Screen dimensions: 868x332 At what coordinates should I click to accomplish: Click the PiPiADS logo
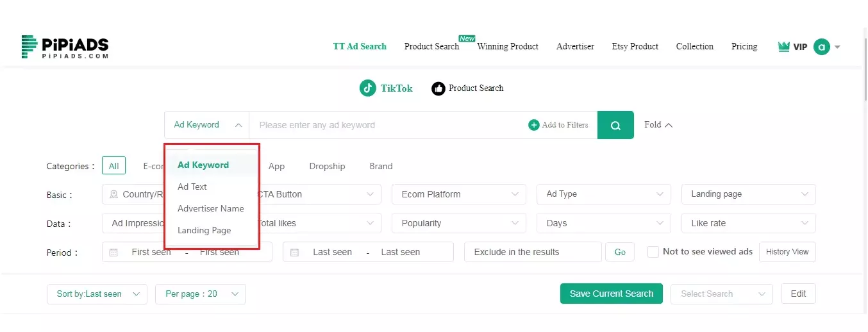pyautogui.click(x=65, y=47)
